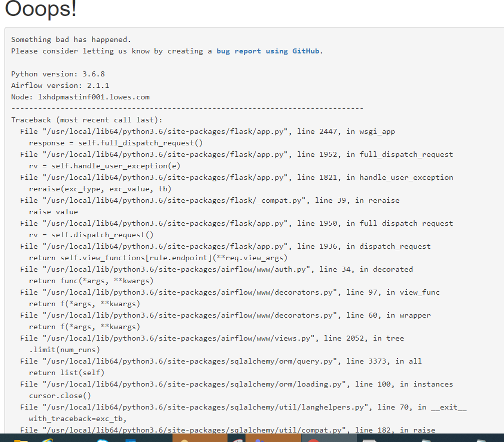
Task: Click 'Traceback (most recent call last):' line
Action: (87, 120)
